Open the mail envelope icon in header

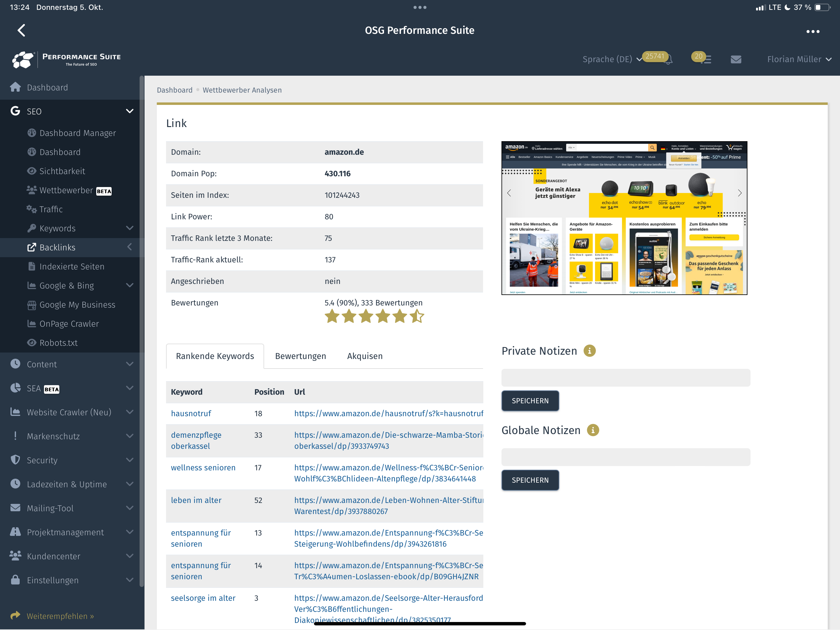tap(736, 59)
